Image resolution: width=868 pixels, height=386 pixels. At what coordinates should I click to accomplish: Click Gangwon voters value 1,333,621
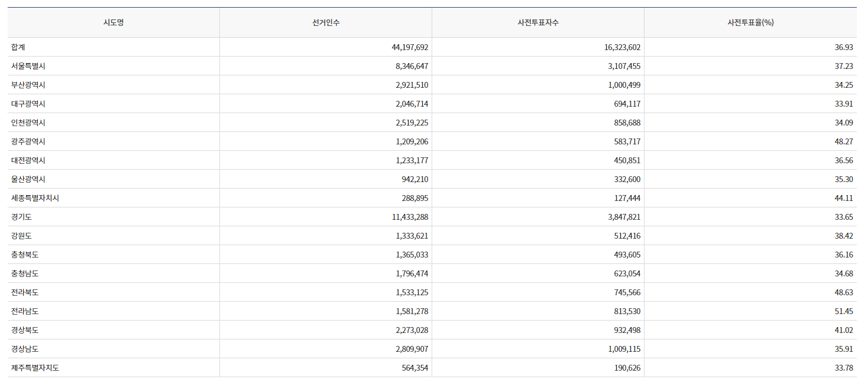(412, 236)
